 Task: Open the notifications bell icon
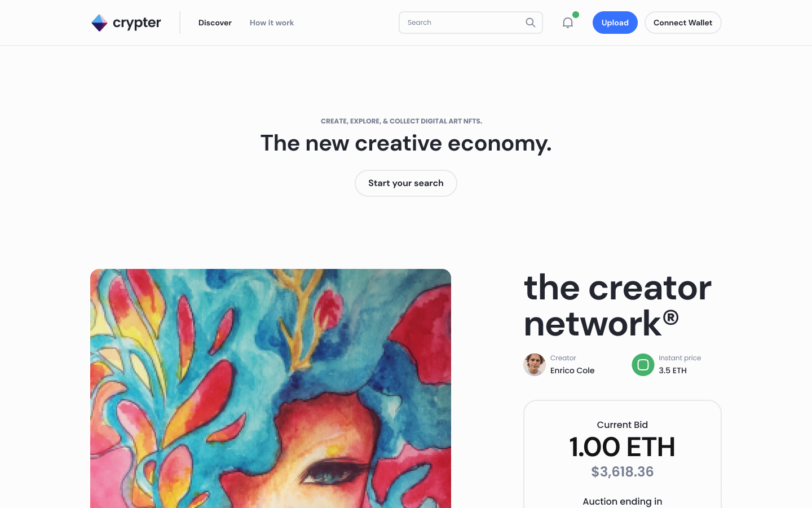coord(568,23)
